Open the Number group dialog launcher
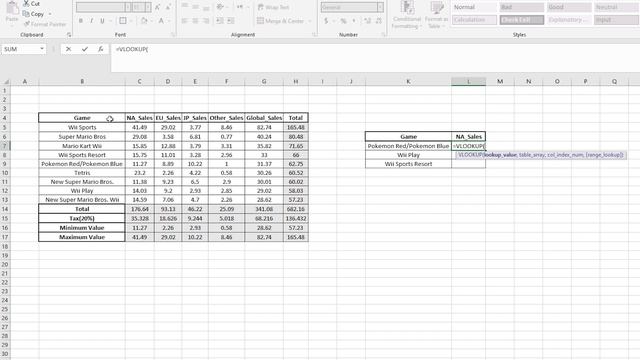 tap(384, 35)
